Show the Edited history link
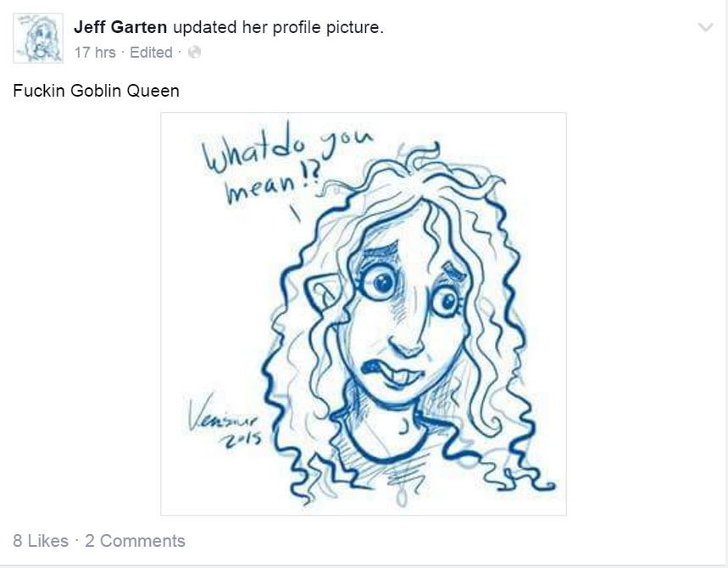Image resolution: width=728 pixels, height=568 pixels. pyautogui.click(x=151, y=53)
